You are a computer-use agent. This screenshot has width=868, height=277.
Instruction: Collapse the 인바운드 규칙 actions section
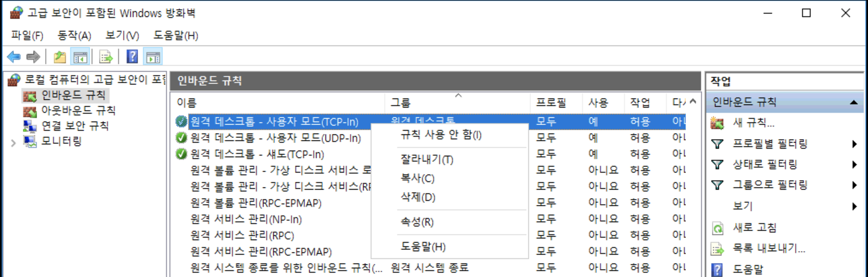pos(854,102)
